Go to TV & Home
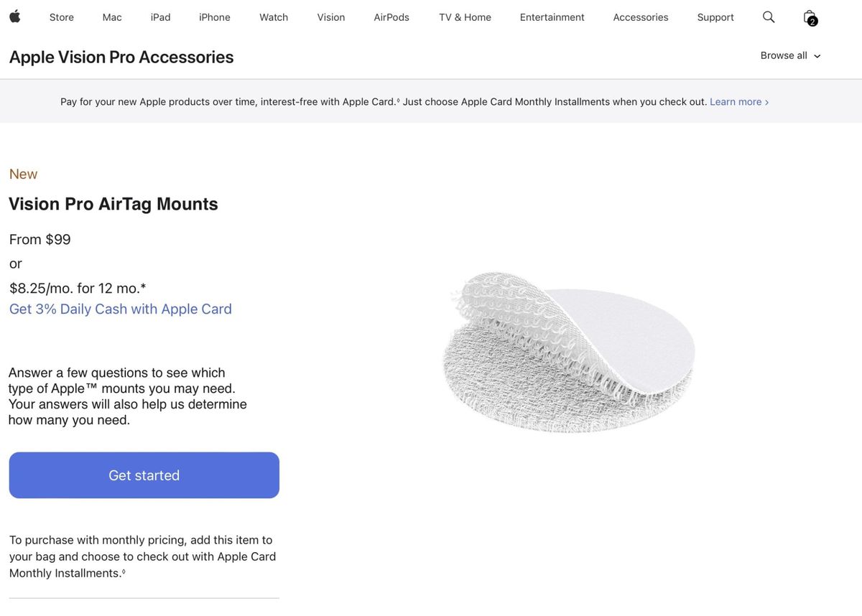This screenshot has width=862, height=616. [x=465, y=17]
